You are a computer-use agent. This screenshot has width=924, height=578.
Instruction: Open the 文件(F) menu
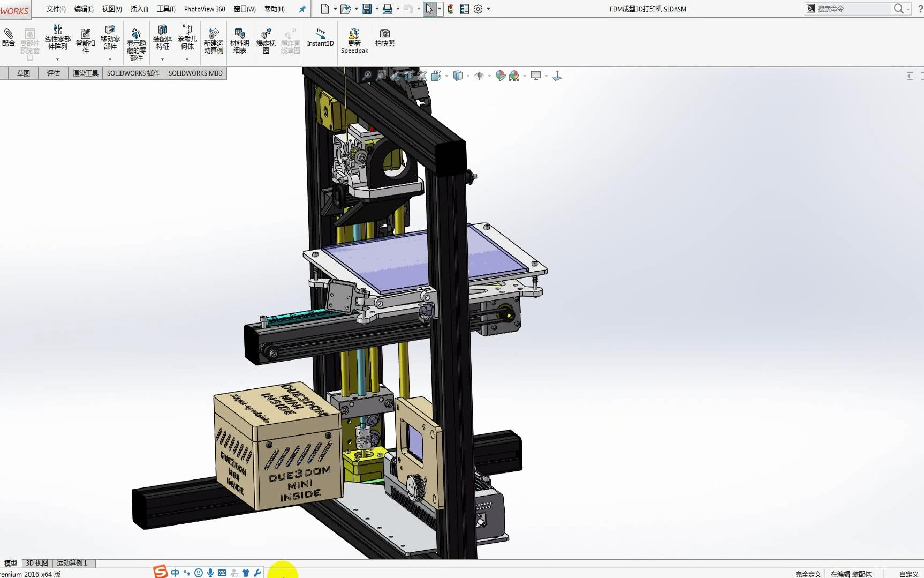click(56, 9)
